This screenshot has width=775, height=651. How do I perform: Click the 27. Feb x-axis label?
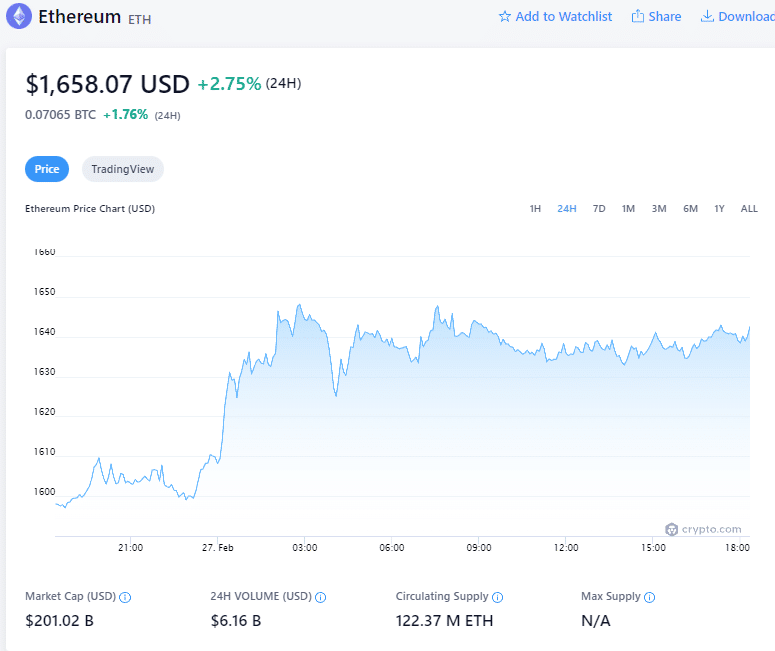217,548
